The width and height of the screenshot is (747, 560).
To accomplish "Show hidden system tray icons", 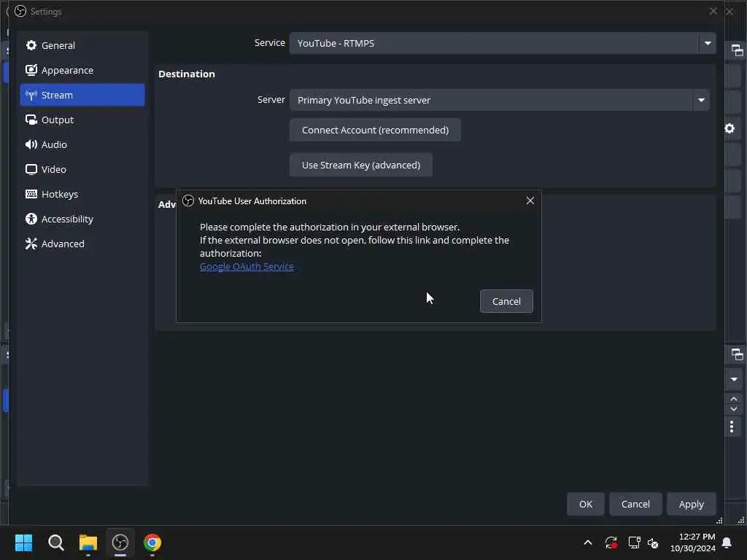I will (588, 542).
